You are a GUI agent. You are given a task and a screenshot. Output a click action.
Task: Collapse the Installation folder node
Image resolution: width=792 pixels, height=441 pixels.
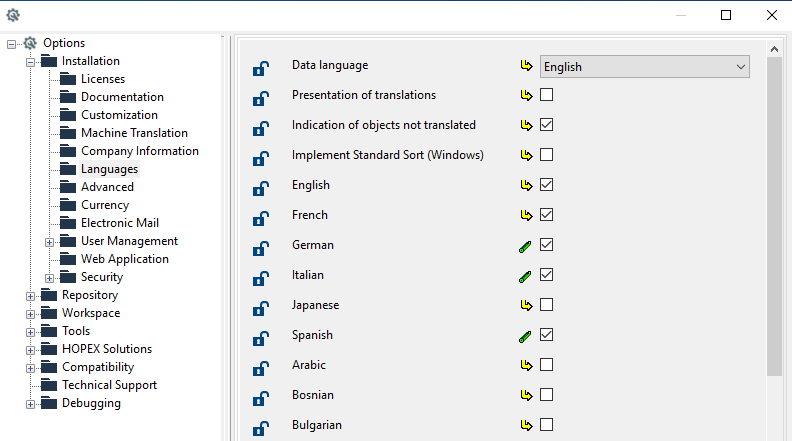[30, 63]
